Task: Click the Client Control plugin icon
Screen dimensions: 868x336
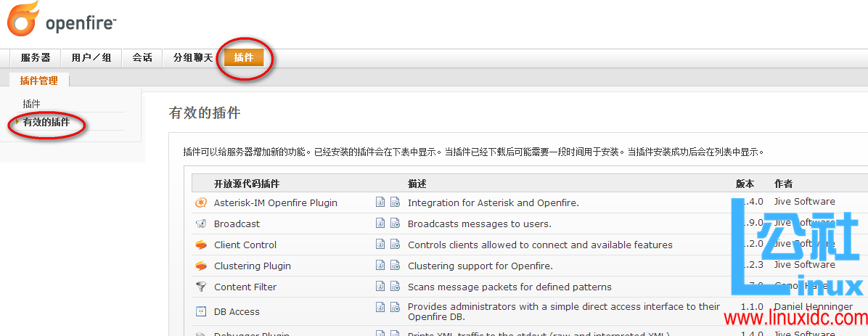Action: 201,245
